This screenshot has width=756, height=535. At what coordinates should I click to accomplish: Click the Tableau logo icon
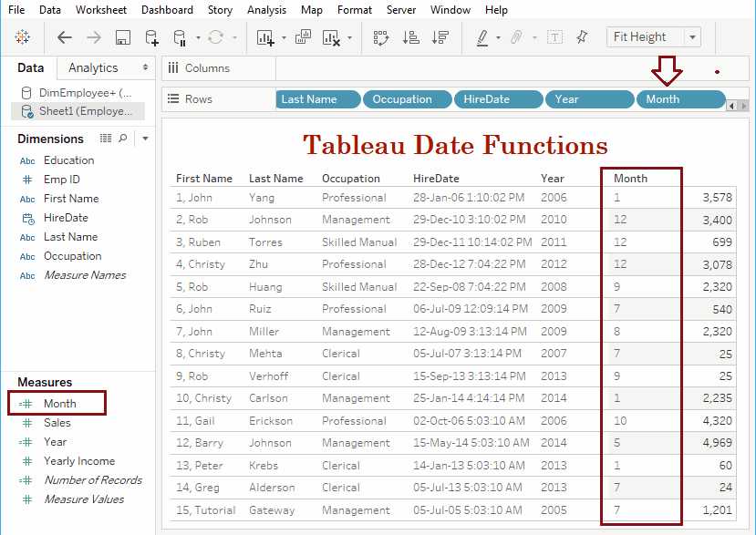22,36
